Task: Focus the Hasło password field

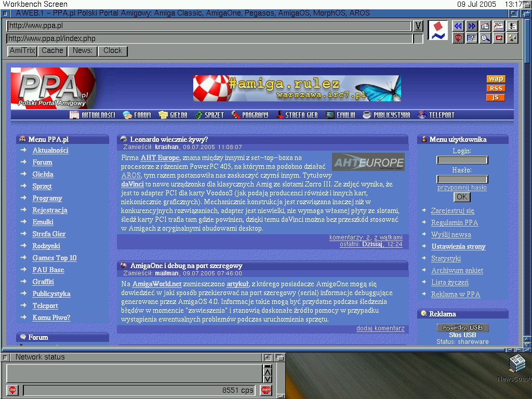Action: click(x=462, y=179)
